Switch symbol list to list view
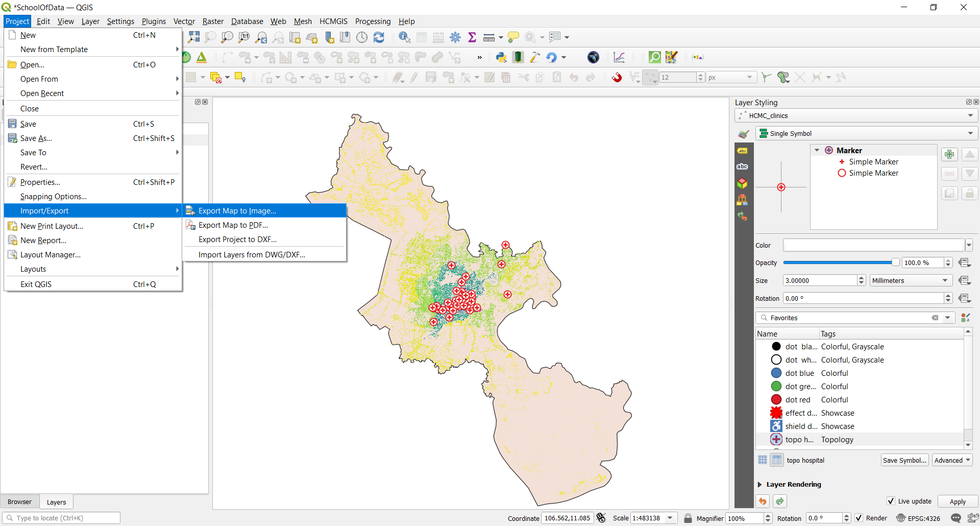This screenshot has width=980, height=526. click(777, 460)
